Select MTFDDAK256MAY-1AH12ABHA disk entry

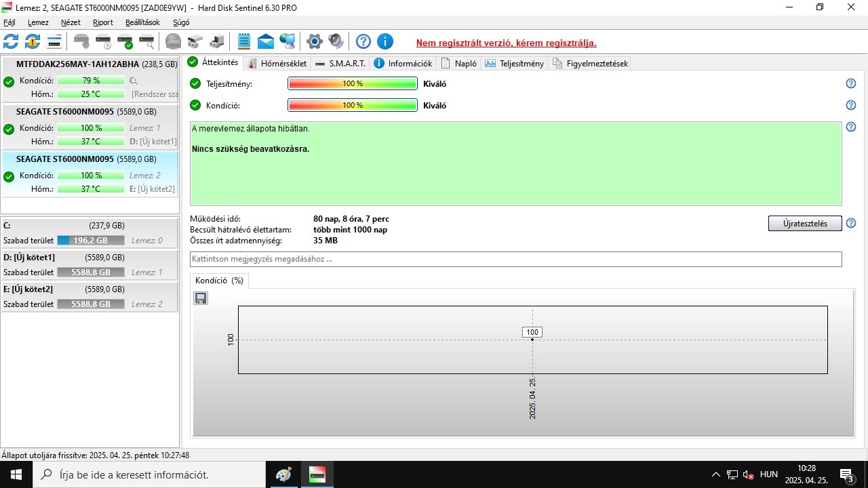click(x=90, y=79)
